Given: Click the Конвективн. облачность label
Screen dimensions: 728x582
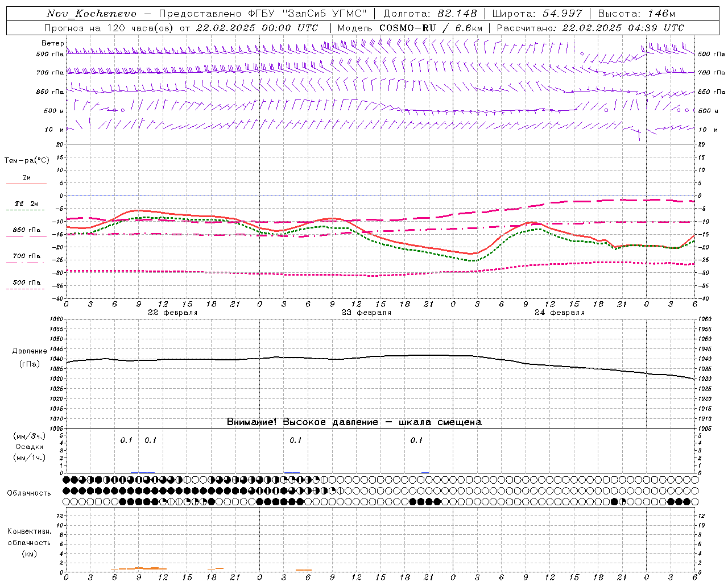Looking at the screenshot, I should click(x=29, y=537).
